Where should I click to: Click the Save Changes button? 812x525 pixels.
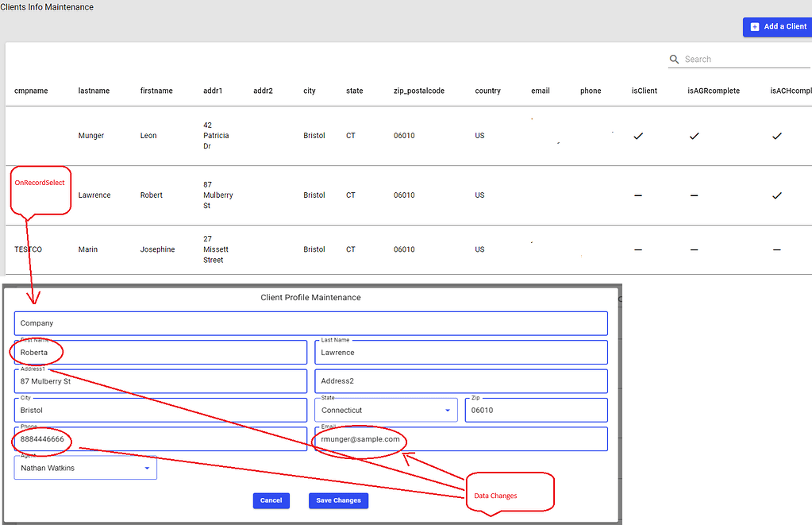[x=338, y=500]
